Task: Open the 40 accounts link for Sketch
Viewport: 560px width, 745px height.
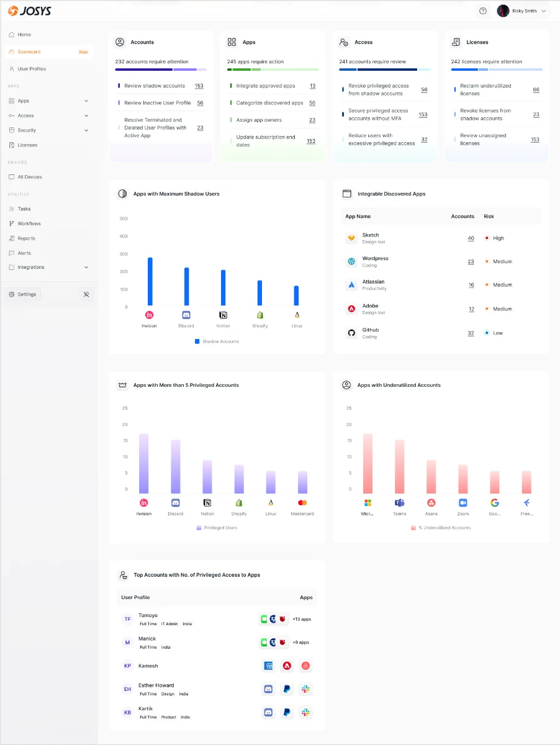Action: 471,238
